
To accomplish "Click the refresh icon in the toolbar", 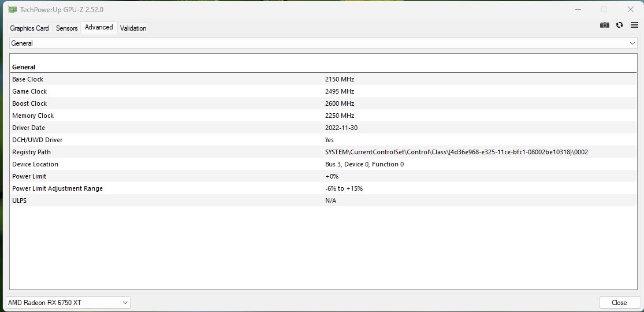I will click(619, 25).
